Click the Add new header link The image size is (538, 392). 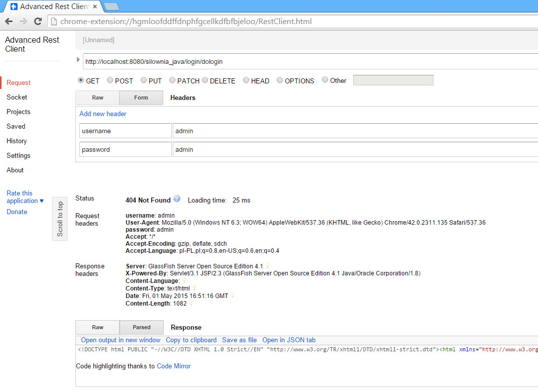point(102,114)
